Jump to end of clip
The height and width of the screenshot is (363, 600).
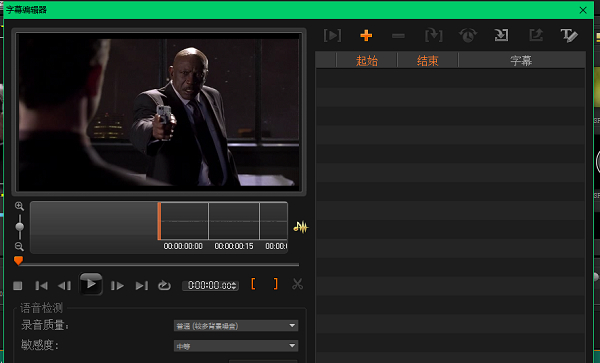point(142,286)
